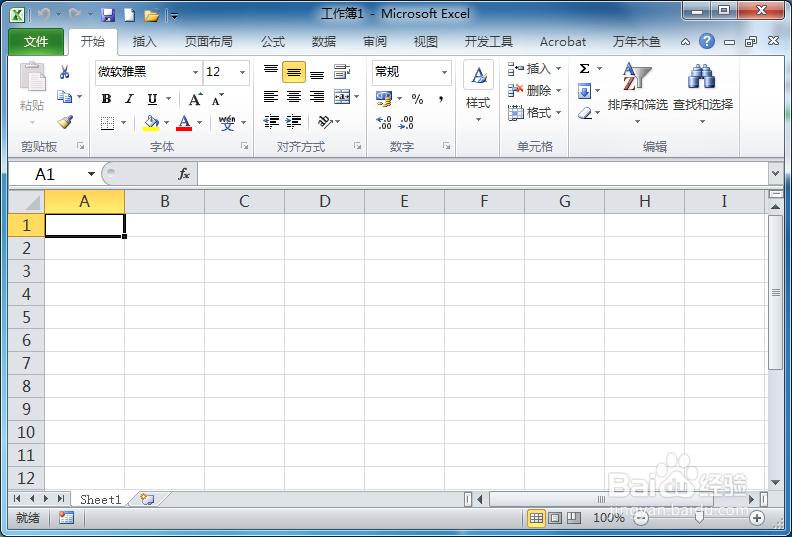Switch to the 数据 tab
Image resolution: width=792 pixels, height=537 pixels.
[x=324, y=41]
